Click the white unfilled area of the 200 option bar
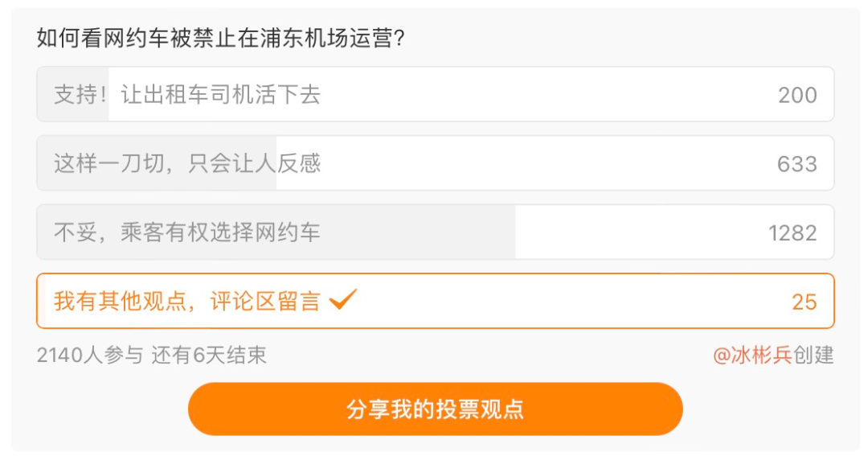The height and width of the screenshot is (456, 868). pyautogui.click(x=547, y=95)
